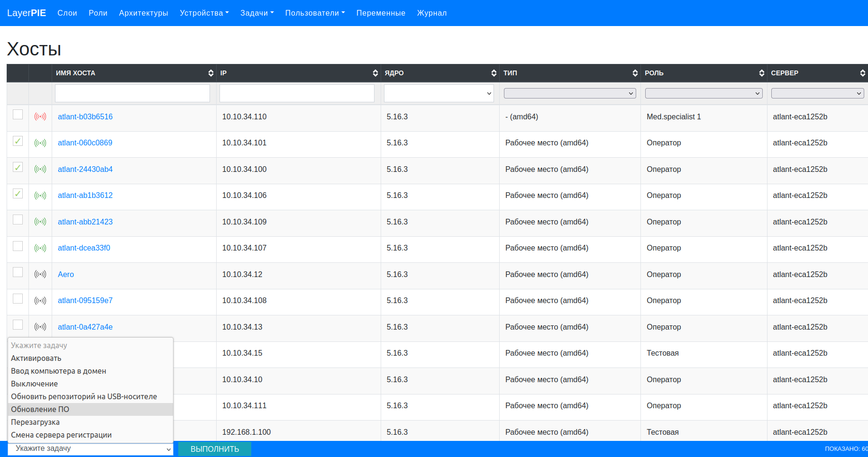Check the box for atlant-095159e7
The height and width of the screenshot is (457, 868).
[18, 299]
